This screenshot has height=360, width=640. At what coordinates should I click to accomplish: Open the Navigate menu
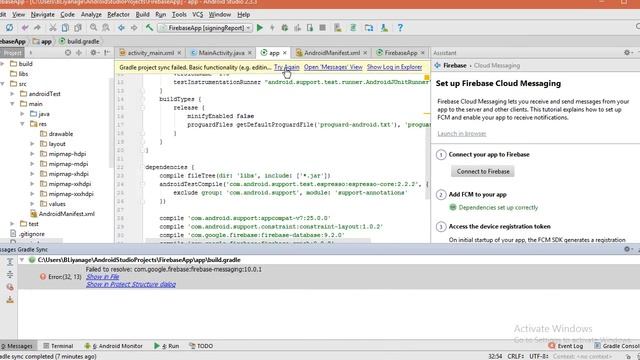click(42, 14)
